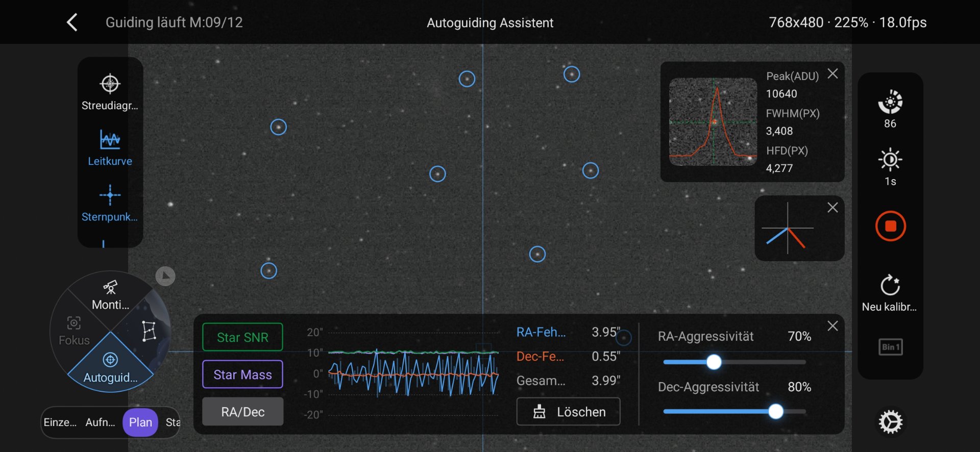The image size is (980, 452).
Task: Toggle the RA/Dec graph button
Action: click(x=242, y=412)
